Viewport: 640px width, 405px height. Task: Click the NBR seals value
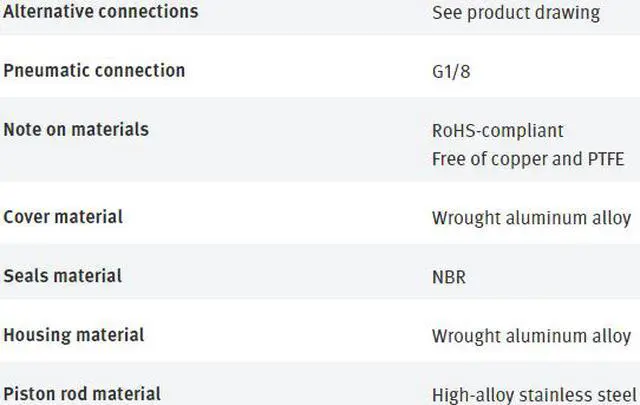point(448,277)
